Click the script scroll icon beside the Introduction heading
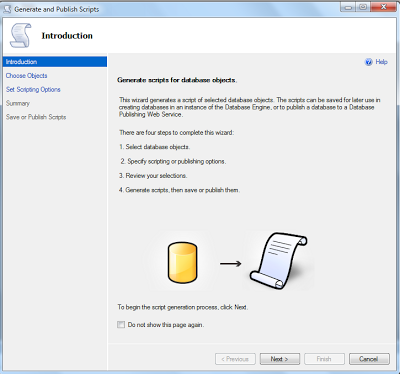Viewport: 400px width, 374px height. tap(21, 35)
